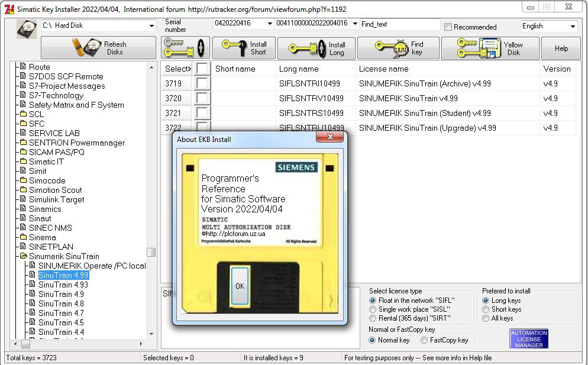Select SERVICE LAB tree item

point(54,133)
